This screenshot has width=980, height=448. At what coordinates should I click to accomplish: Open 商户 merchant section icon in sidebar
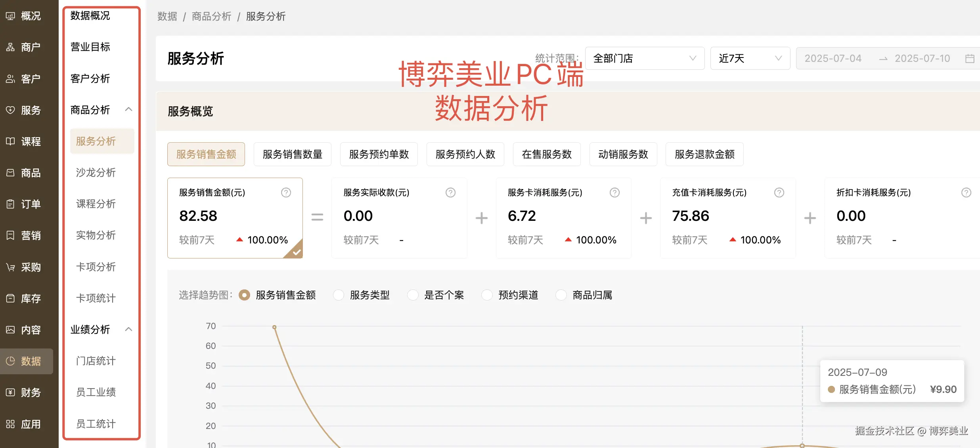pyautogui.click(x=10, y=47)
